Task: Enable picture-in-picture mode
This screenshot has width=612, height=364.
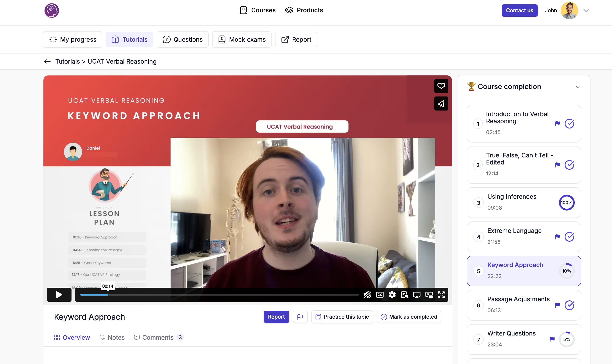Action: (x=429, y=294)
